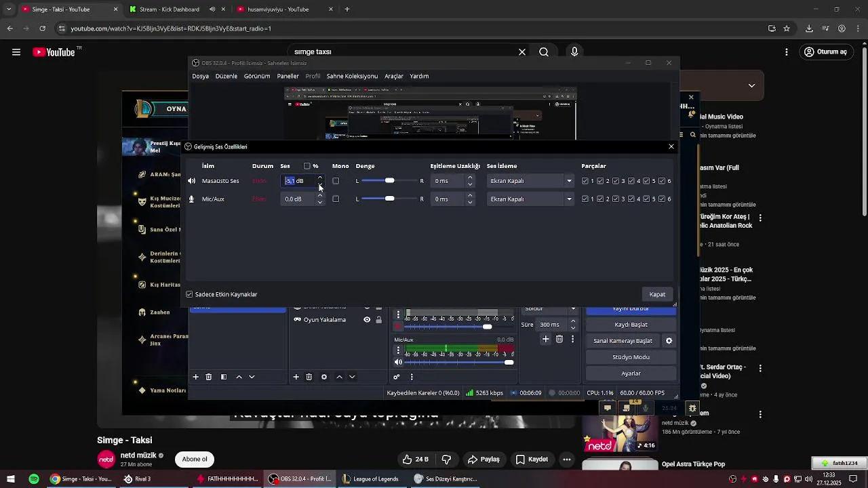The image size is (868, 488).
Task: Start YouTube voice search microphone
Action: [x=574, y=52]
